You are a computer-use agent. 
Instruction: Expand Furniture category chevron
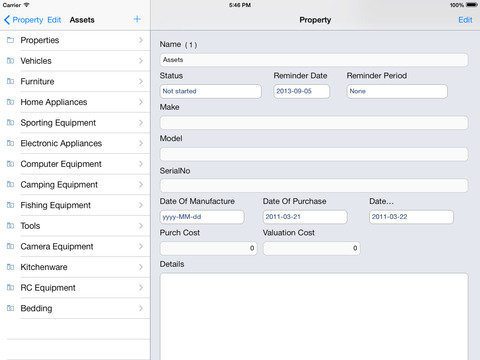tap(141, 81)
